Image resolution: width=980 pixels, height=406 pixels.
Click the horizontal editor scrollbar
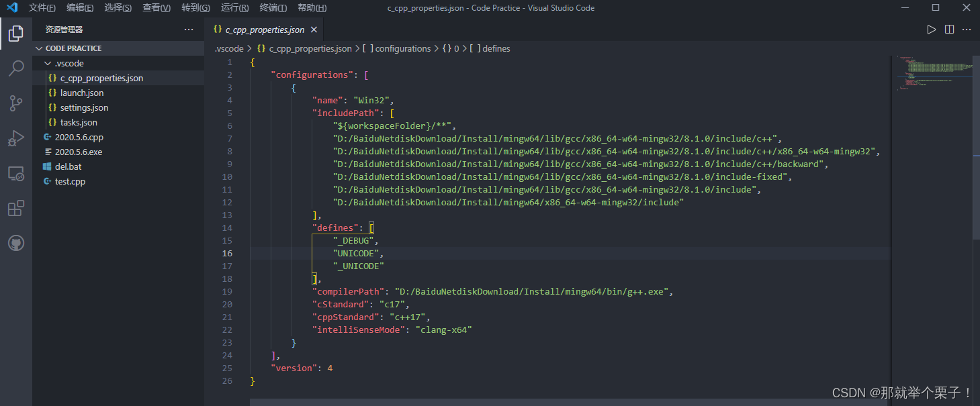point(570,402)
